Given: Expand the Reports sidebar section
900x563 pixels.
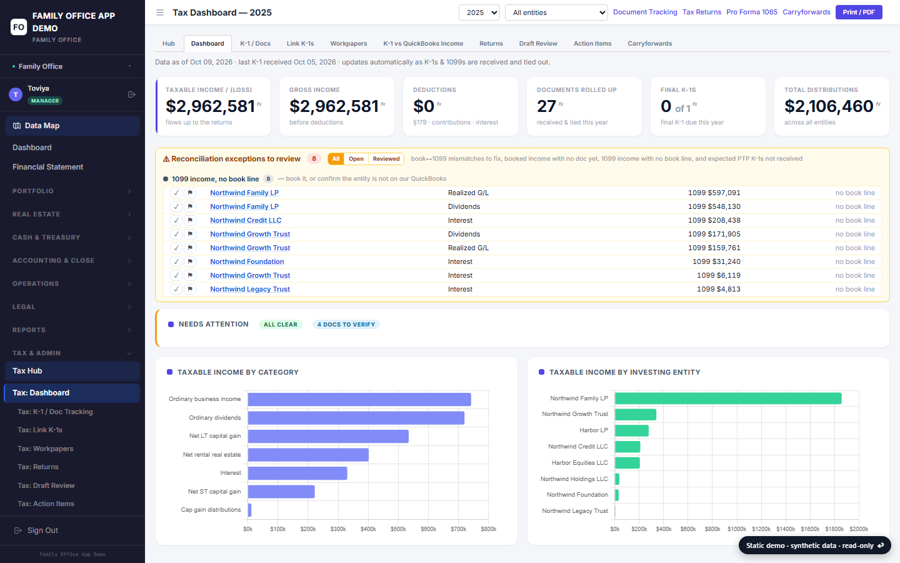Looking at the screenshot, I should (x=72, y=330).
